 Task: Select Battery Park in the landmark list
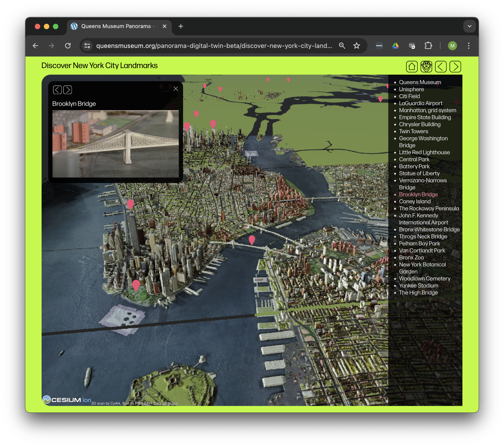pos(414,166)
